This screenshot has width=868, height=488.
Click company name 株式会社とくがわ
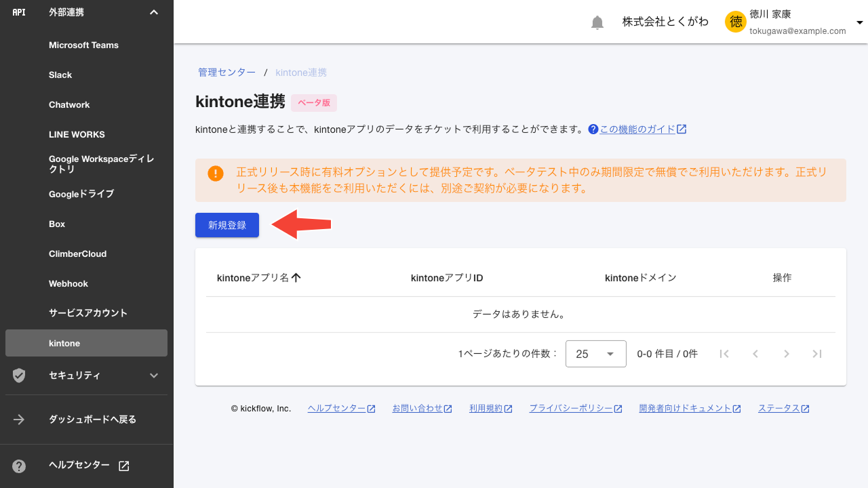click(665, 22)
